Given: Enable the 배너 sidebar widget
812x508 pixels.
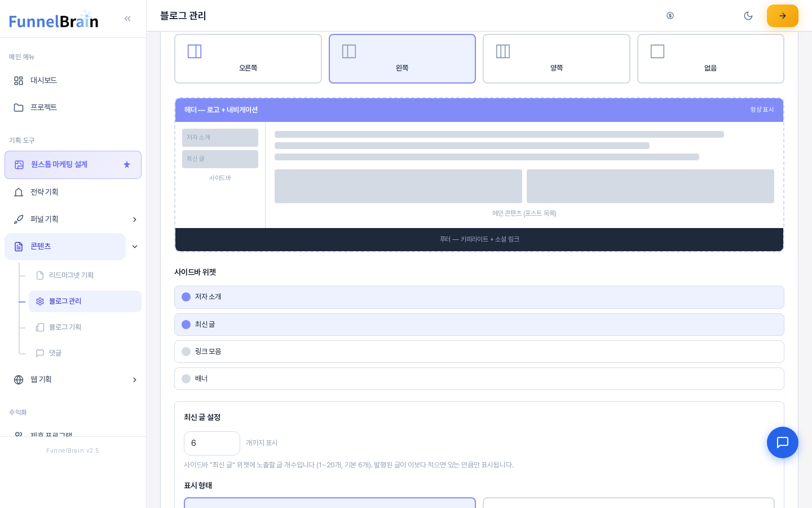Looking at the screenshot, I should pos(479,379).
